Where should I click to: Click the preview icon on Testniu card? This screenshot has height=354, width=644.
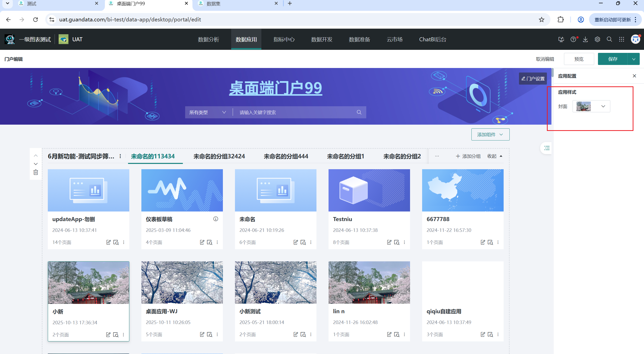pyautogui.click(x=396, y=242)
